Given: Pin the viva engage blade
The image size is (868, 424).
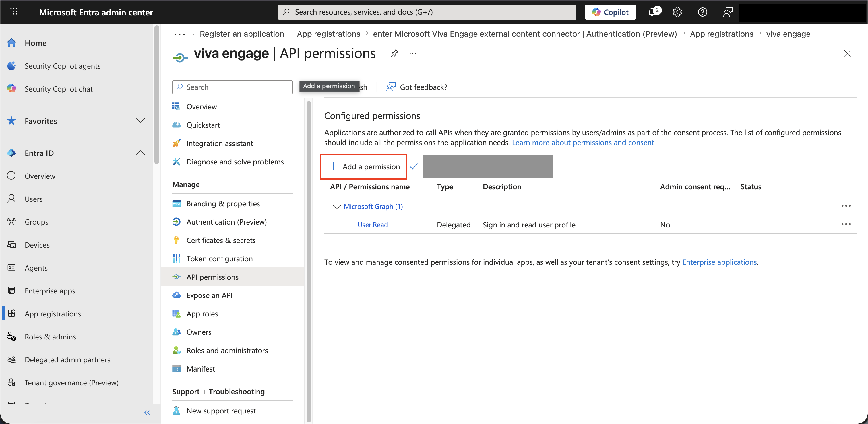Looking at the screenshot, I should pos(394,53).
